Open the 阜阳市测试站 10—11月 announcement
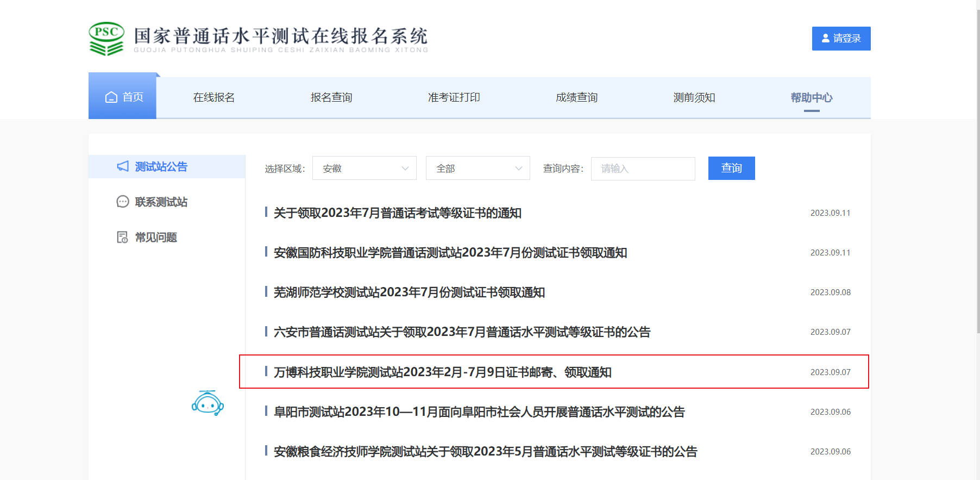 pyautogui.click(x=479, y=412)
